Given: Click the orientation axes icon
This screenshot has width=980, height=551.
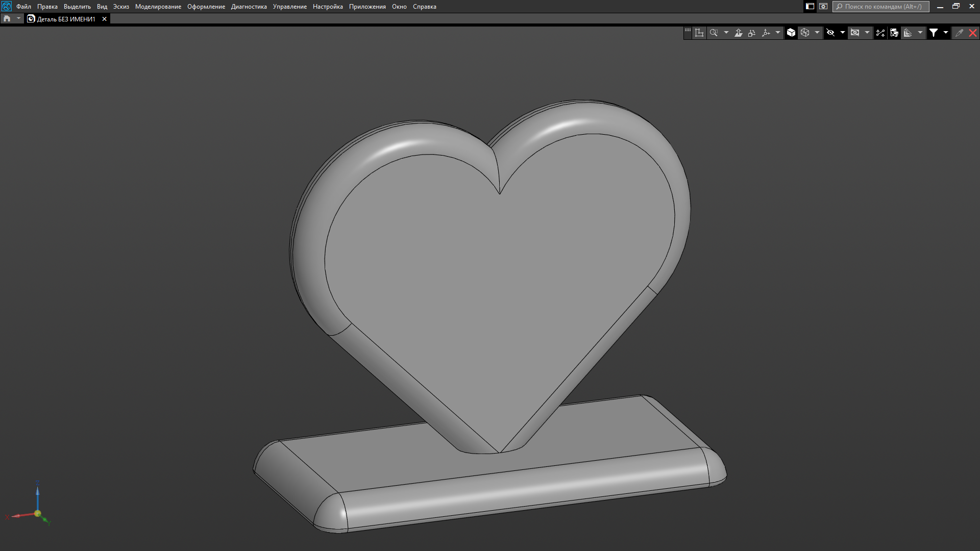Looking at the screenshot, I should (x=766, y=33).
